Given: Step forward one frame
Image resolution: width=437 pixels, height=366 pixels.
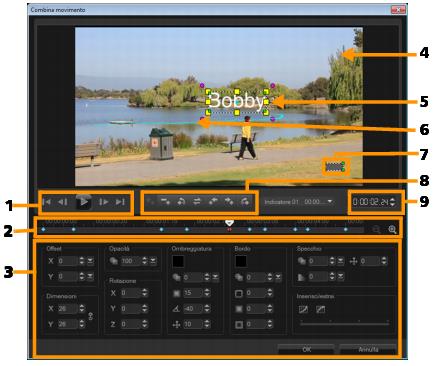Looking at the screenshot, I should 104,202.
